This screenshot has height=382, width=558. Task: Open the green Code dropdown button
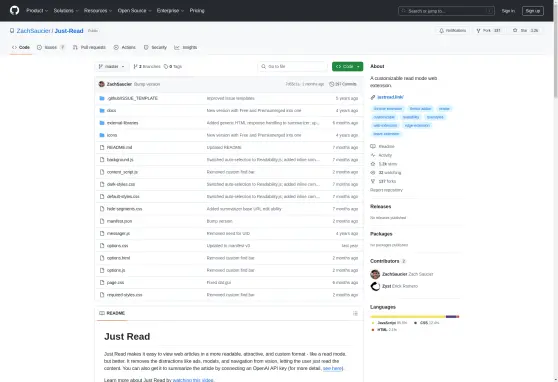(347, 67)
